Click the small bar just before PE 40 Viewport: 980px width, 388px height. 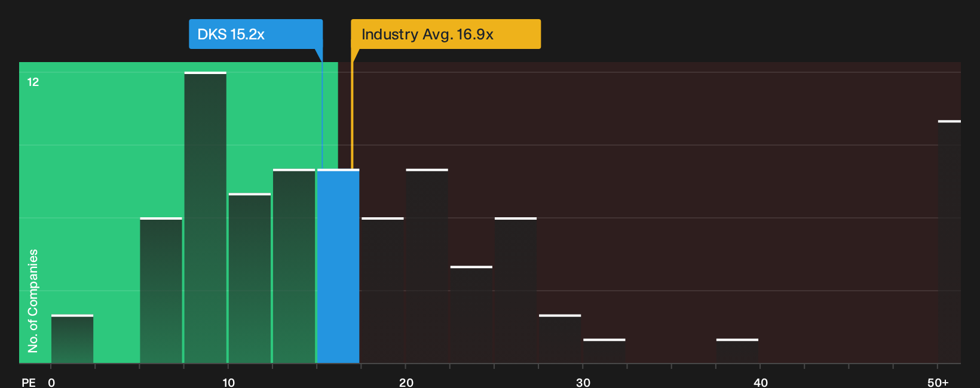pyautogui.click(x=737, y=351)
